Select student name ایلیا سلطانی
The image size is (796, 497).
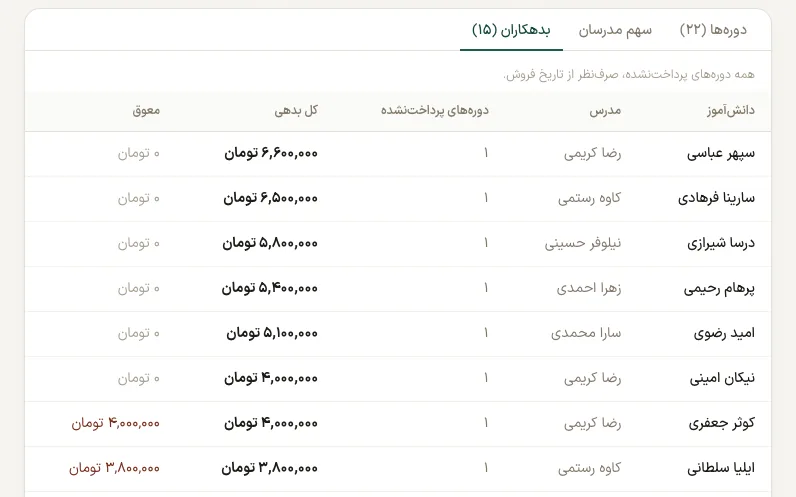(x=721, y=468)
